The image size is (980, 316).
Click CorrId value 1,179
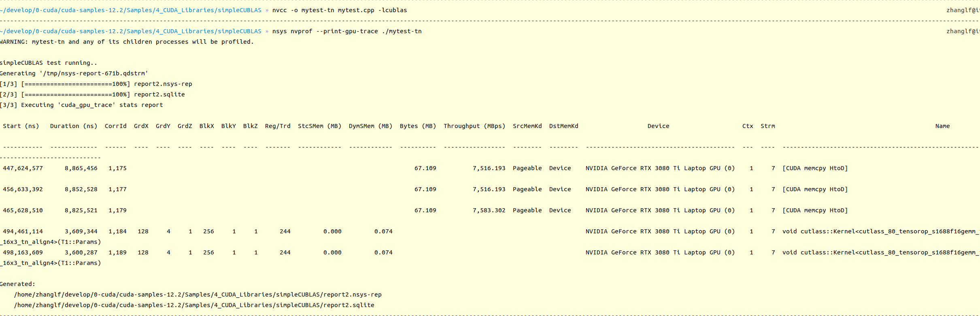click(117, 210)
